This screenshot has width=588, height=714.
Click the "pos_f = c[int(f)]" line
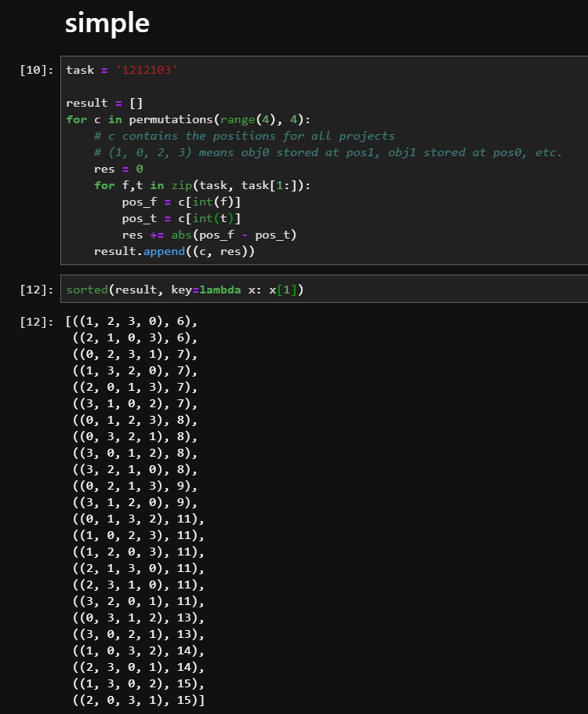coord(181,202)
